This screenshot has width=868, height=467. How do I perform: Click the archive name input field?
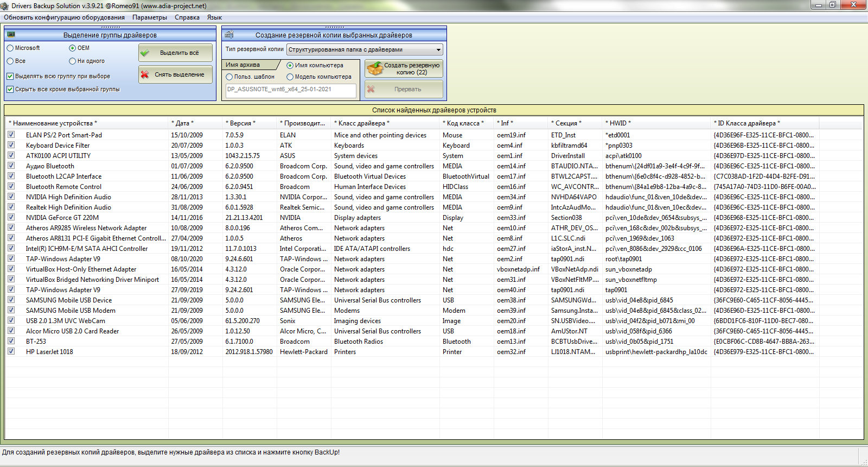point(291,90)
